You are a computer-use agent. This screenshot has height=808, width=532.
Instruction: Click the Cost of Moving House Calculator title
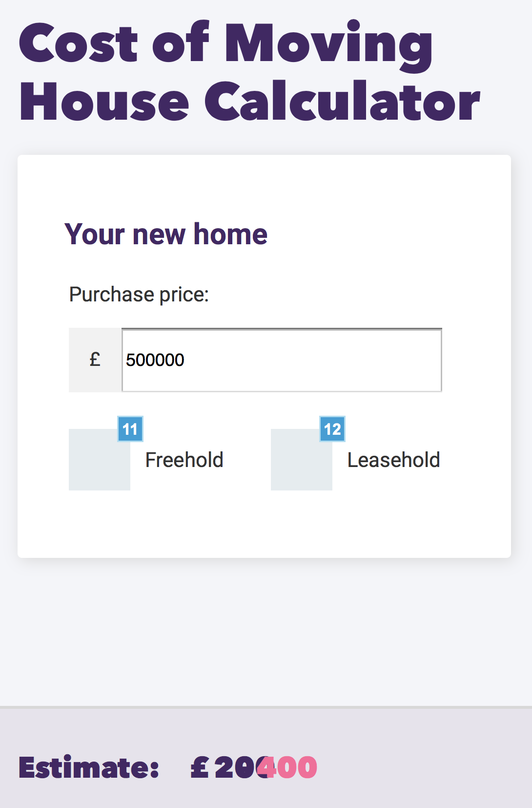pyautogui.click(x=250, y=72)
